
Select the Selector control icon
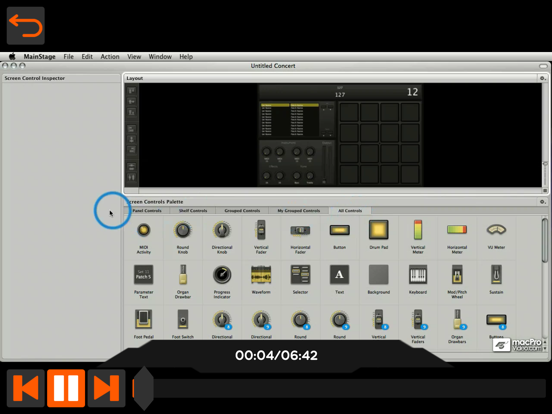(x=300, y=275)
